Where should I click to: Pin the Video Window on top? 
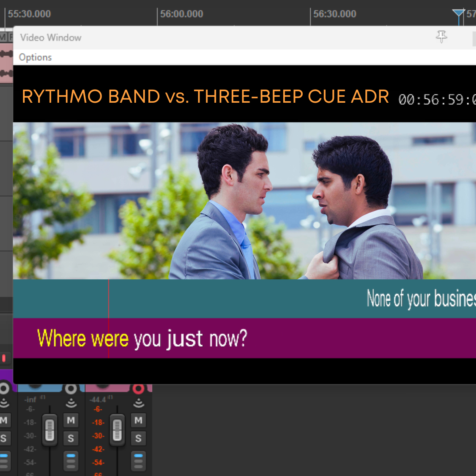pyautogui.click(x=441, y=37)
